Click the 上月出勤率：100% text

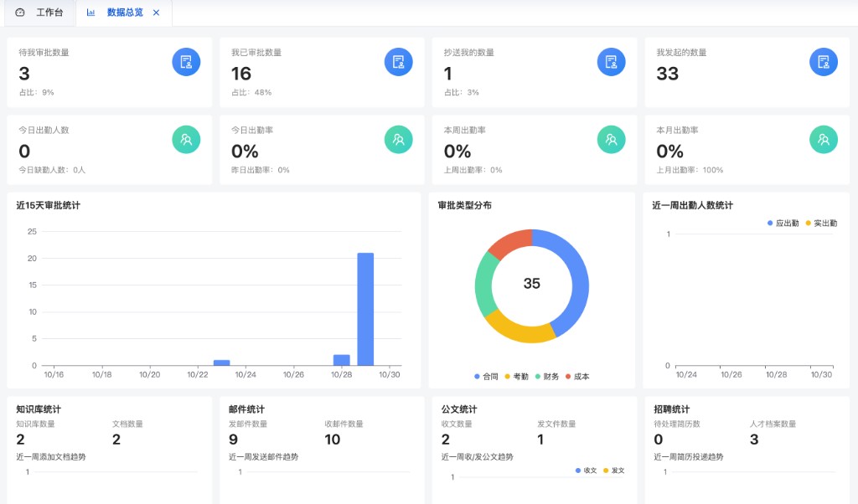pos(690,170)
